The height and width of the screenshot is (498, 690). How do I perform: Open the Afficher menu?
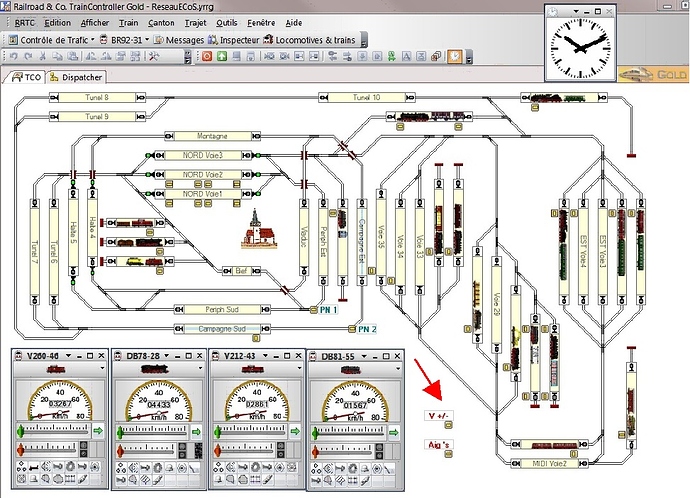95,23
